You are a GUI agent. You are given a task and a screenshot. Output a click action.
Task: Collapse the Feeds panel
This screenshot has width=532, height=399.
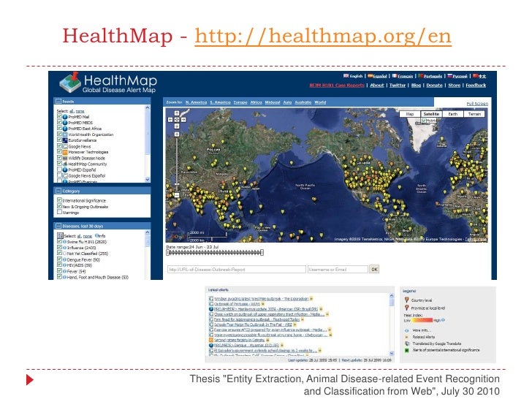click(58, 102)
